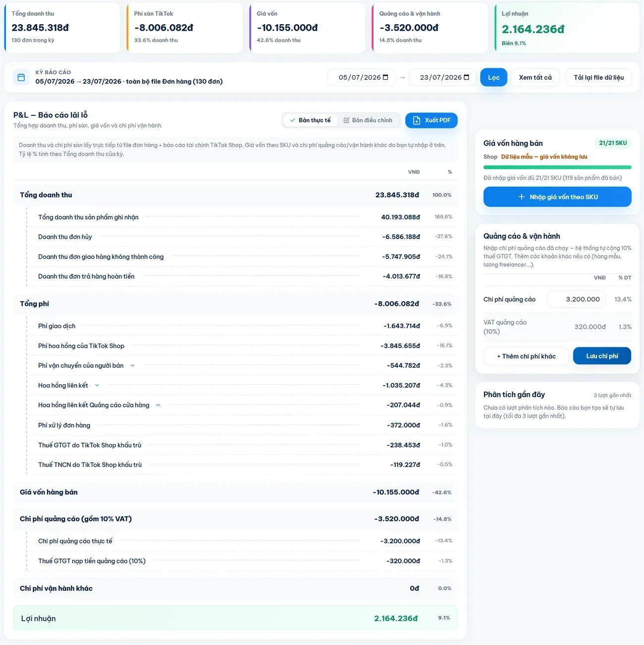Click the Giá vốn hàng bán table row
This screenshot has height=645, width=644.
point(235,493)
